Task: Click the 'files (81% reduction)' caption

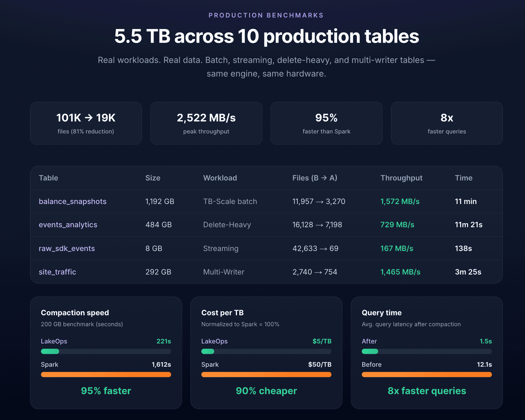Action: 86,132
